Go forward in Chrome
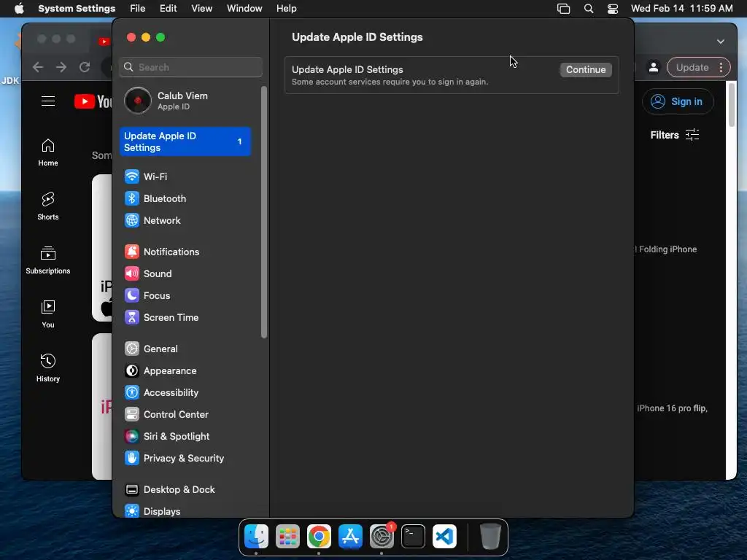This screenshot has height=560, width=747. point(61,67)
